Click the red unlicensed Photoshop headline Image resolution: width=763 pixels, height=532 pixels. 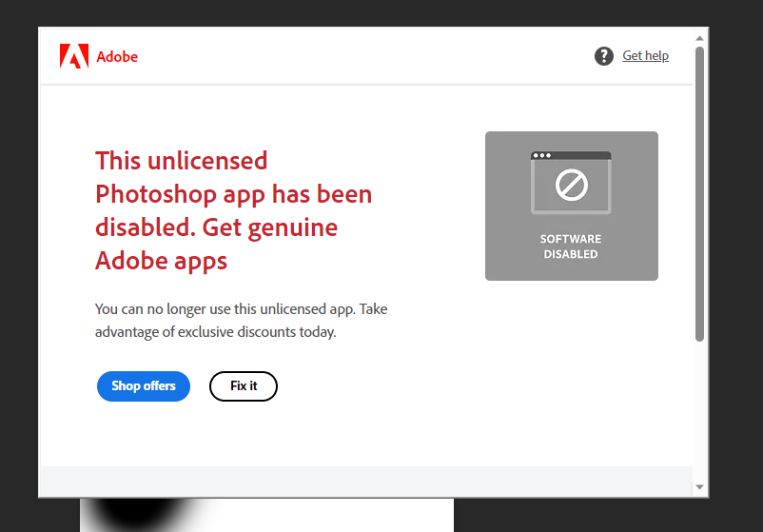[x=234, y=210]
